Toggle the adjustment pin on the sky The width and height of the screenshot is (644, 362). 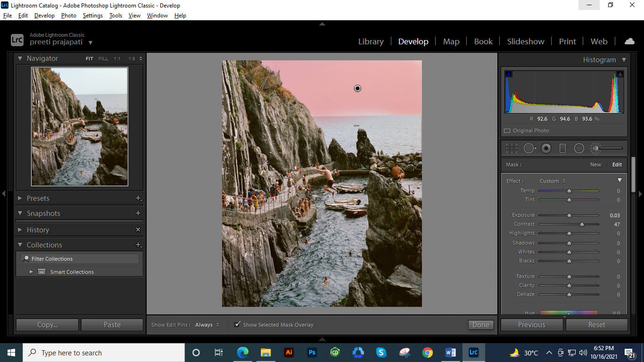(357, 88)
